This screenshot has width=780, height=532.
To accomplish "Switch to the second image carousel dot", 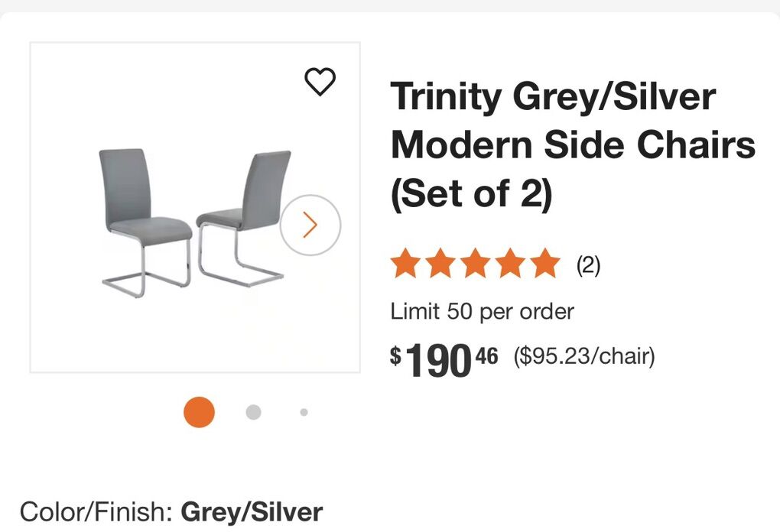I will (x=253, y=412).
